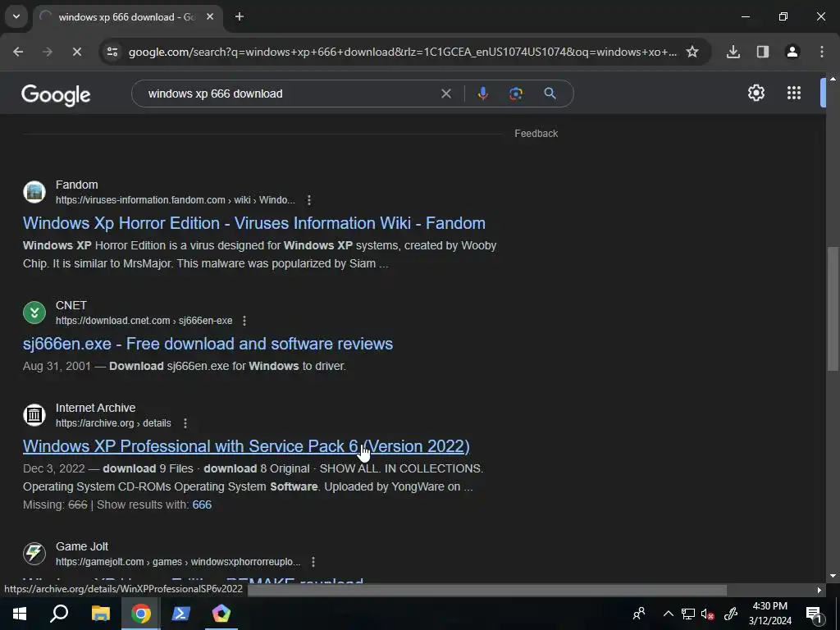Show results with 666 link
The height and width of the screenshot is (630, 840).
click(x=202, y=504)
